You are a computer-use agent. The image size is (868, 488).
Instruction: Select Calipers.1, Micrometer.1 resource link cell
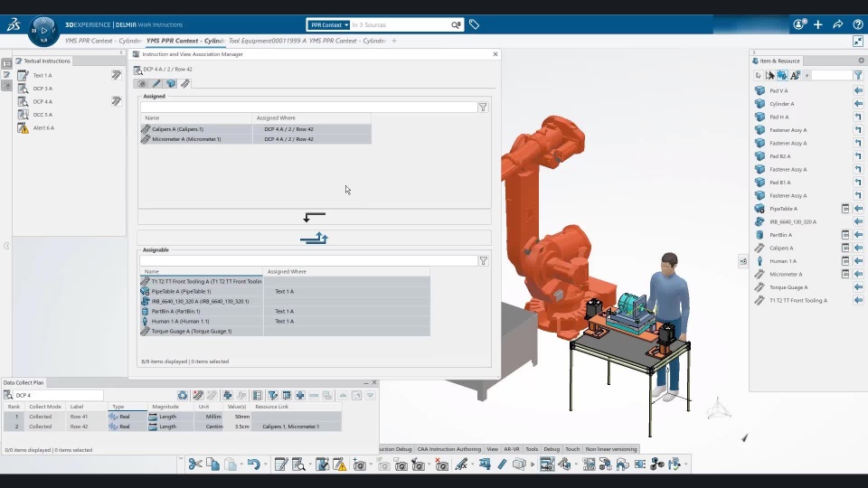click(x=297, y=427)
